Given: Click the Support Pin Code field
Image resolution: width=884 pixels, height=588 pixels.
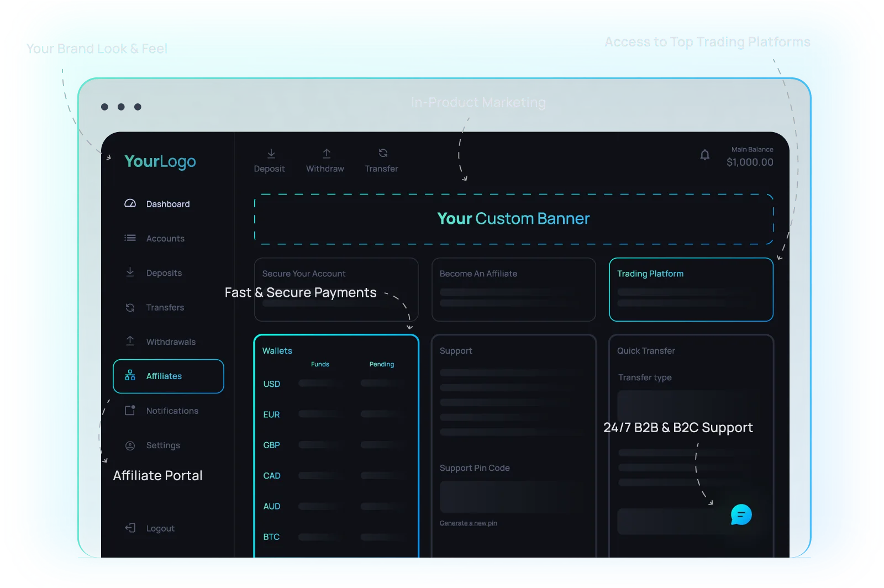Looking at the screenshot, I should pyautogui.click(x=512, y=496).
